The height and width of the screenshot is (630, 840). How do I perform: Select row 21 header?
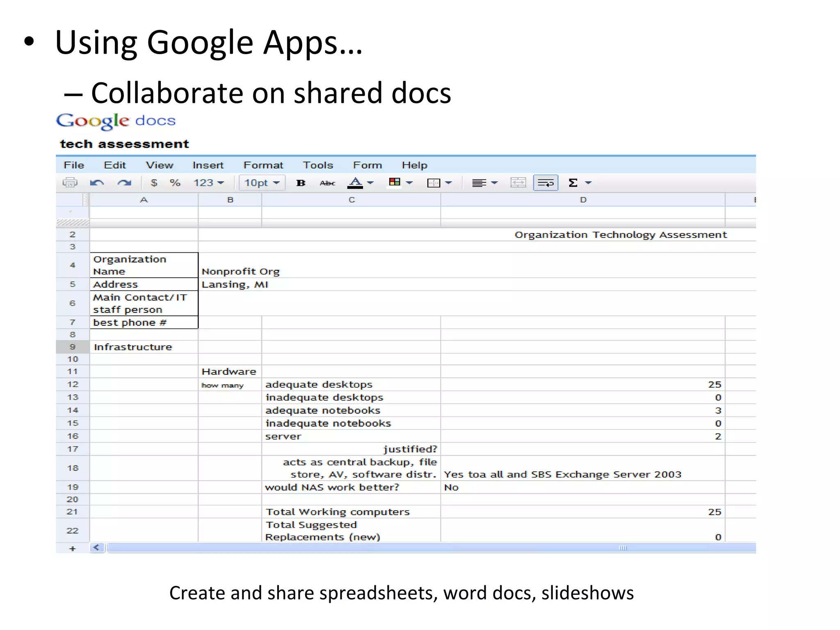pos(73,511)
